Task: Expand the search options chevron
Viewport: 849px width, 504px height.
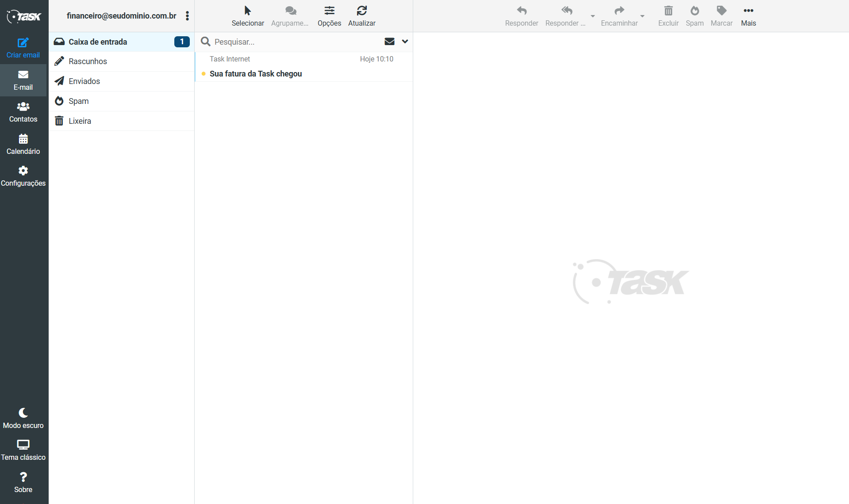Action: [405, 42]
